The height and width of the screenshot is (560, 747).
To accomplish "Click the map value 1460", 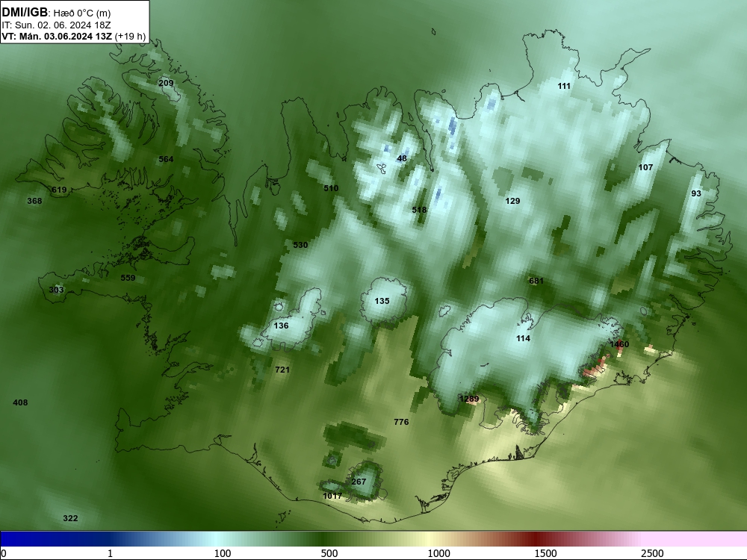I will tap(619, 343).
